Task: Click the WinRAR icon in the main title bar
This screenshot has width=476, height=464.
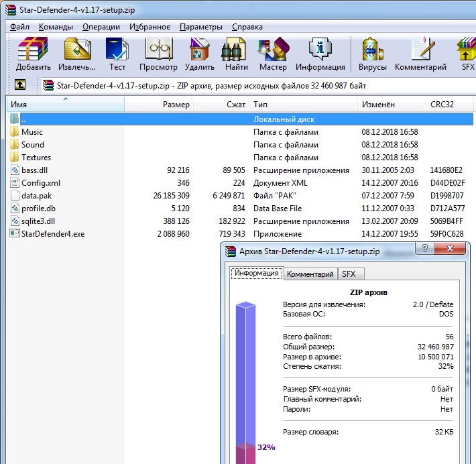Action: pyautogui.click(x=11, y=9)
